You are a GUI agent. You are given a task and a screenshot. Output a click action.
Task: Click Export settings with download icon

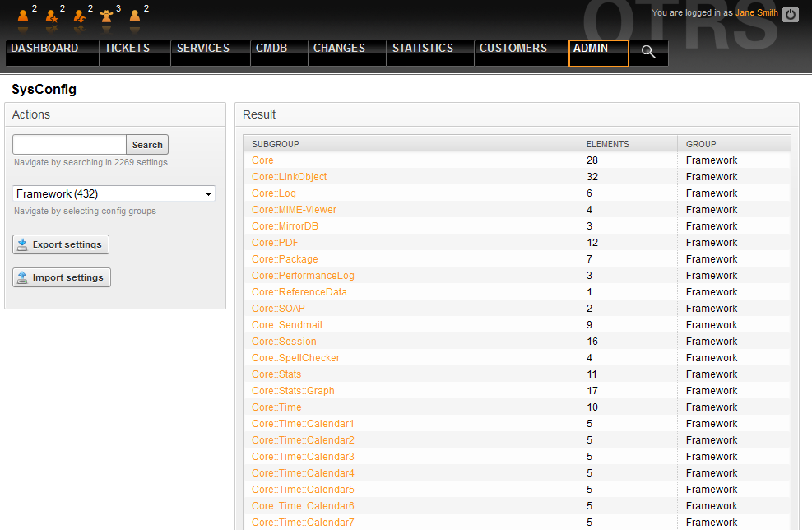click(60, 244)
